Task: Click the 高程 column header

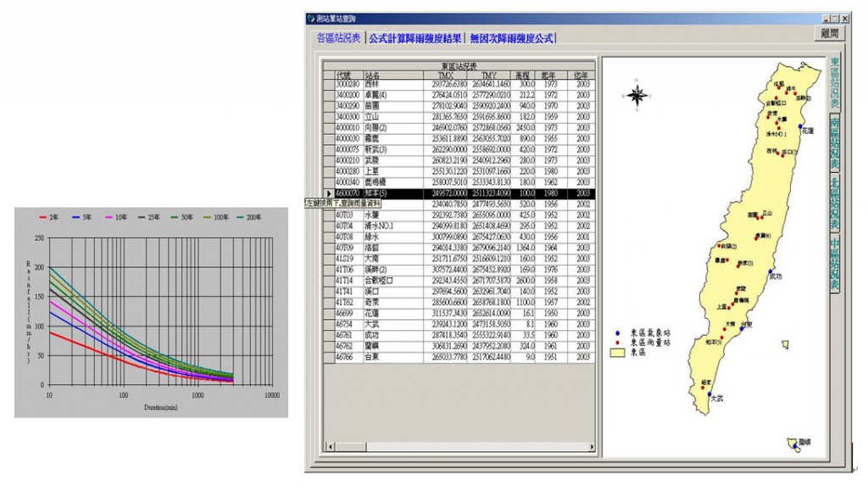Action: point(523,75)
